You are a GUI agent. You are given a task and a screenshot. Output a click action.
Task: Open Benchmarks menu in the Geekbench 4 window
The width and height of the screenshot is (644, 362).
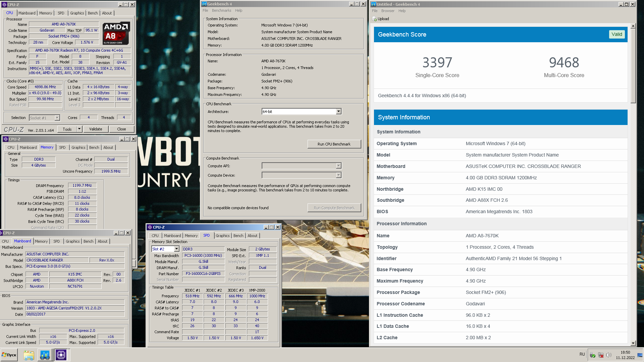(221, 11)
